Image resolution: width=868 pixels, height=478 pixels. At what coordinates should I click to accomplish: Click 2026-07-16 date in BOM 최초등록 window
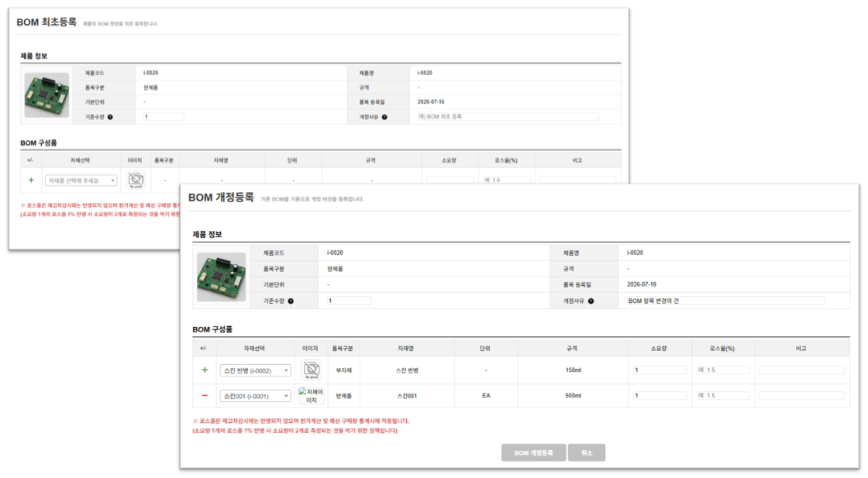tap(431, 101)
